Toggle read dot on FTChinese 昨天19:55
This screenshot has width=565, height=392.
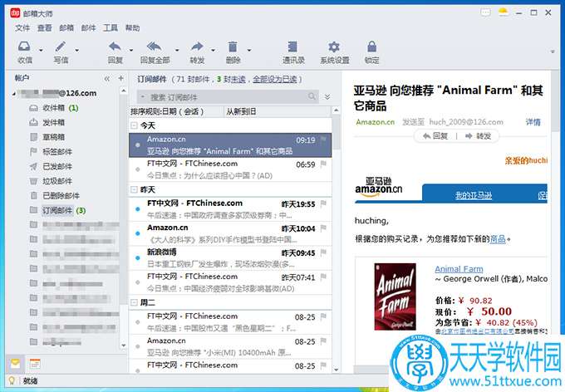(138, 209)
